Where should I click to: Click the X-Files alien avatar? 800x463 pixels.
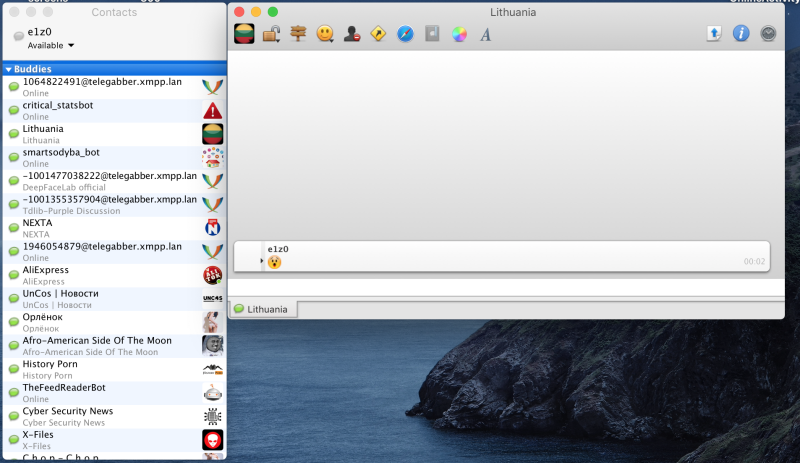point(213,440)
